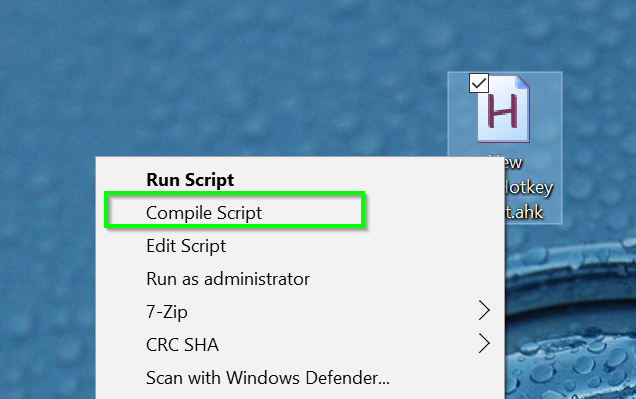Select Scan with Windows Defender
This screenshot has width=636, height=399.
pos(300,378)
